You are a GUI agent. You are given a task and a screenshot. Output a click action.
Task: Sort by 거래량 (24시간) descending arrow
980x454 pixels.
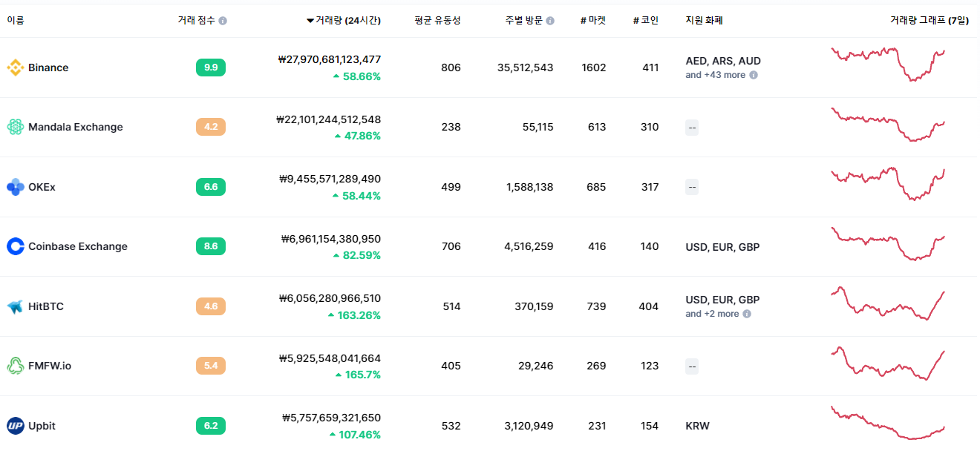click(310, 21)
